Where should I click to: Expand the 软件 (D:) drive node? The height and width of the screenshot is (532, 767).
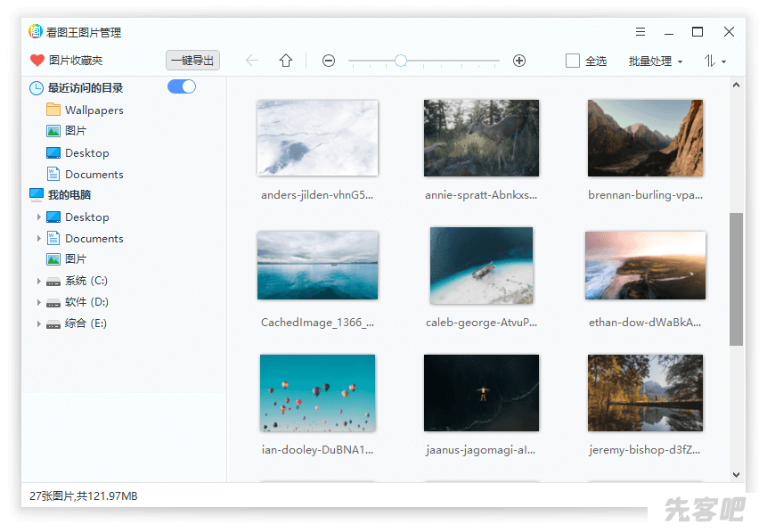pos(38,302)
